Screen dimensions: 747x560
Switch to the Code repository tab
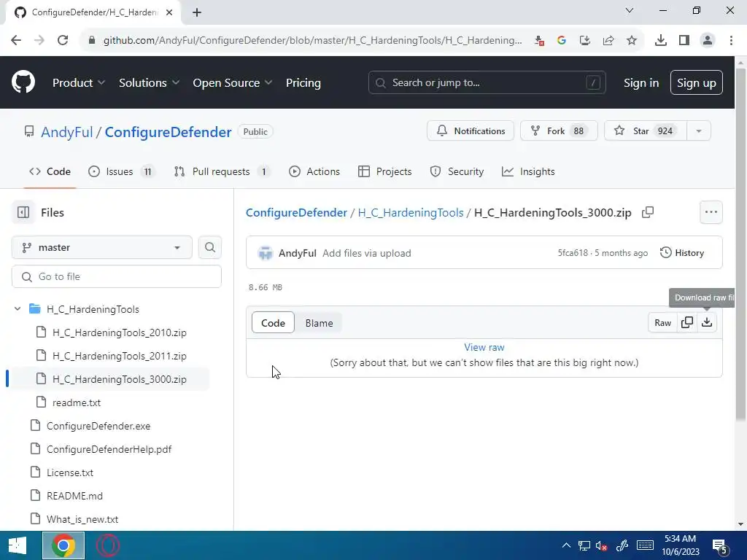50,171
